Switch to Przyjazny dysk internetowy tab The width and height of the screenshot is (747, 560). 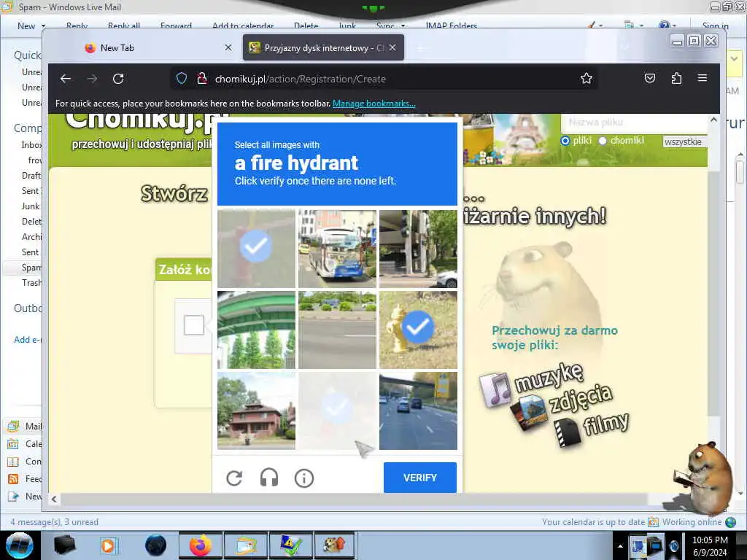pos(323,47)
